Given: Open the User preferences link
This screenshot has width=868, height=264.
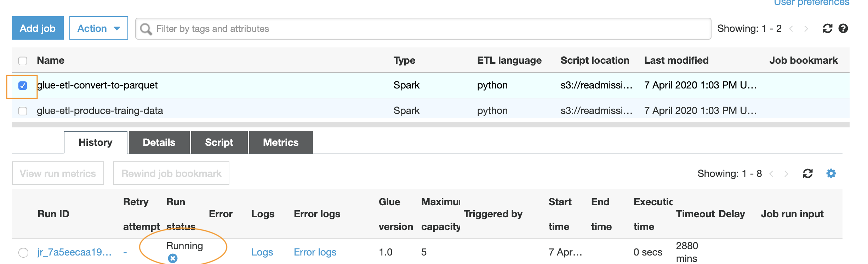Looking at the screenshot, I should click(811, 3).
